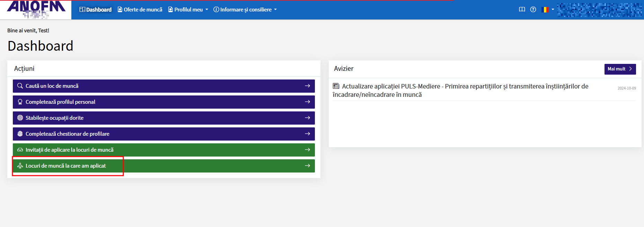
Task: Click the help question mark icon
Action: pos(533,10)
